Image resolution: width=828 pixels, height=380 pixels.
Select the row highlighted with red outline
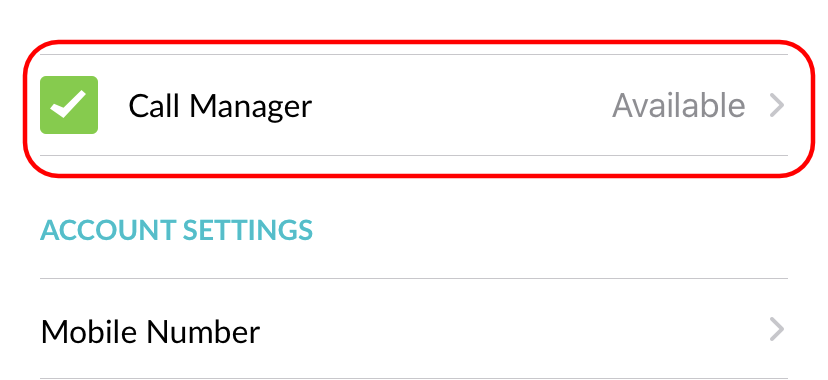click(x=414, y=105)
